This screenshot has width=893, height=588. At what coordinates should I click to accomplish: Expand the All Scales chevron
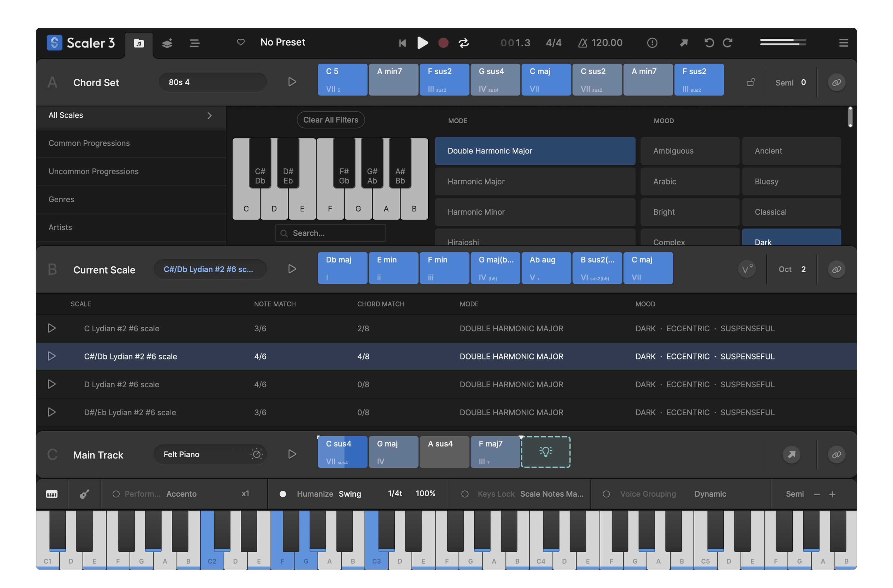(x=209, y=116)
